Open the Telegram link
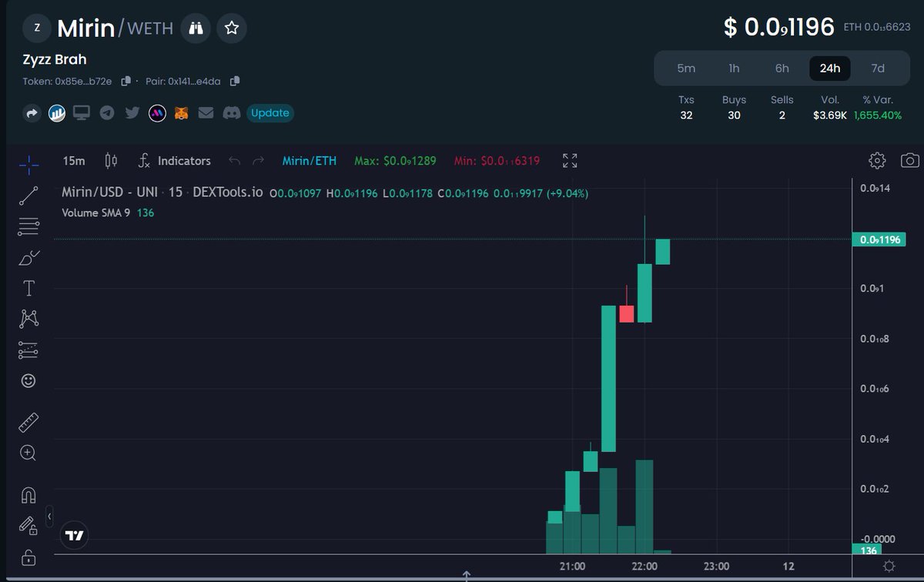924x582 pixels. coord(107,113)
